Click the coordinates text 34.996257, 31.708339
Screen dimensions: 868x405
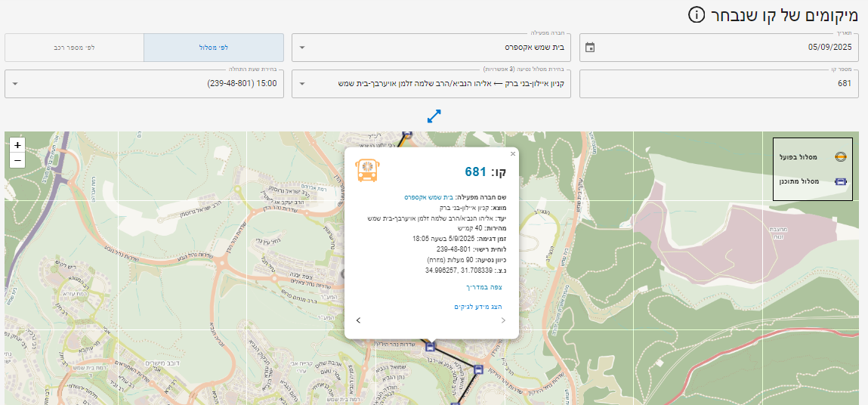459,271
